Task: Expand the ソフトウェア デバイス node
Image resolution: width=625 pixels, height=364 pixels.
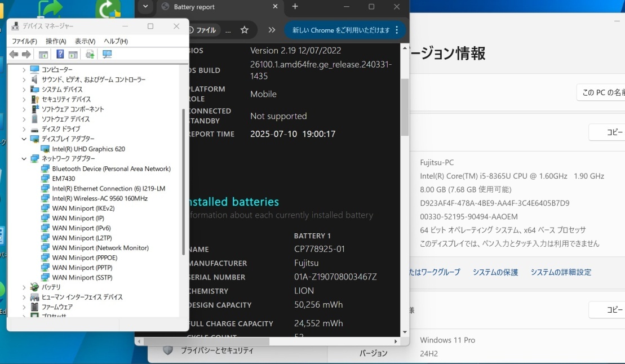Action: pyautogui.click(x=24, y=119)
